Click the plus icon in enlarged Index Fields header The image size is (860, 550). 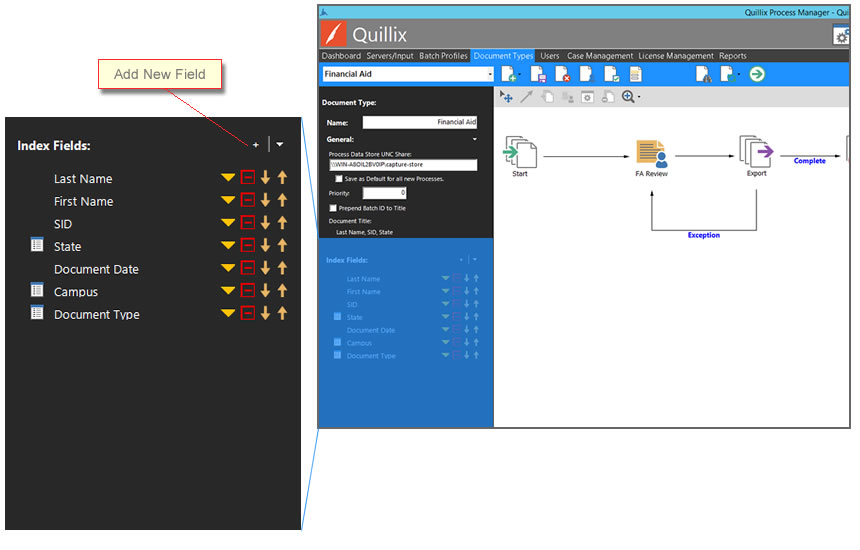pyautogui.click(x=256, y=145)
